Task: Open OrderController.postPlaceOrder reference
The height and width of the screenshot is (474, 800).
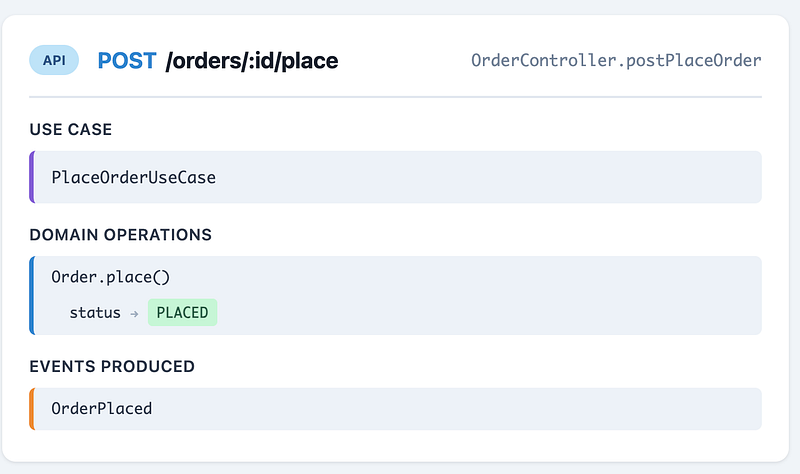Action: 616,60
